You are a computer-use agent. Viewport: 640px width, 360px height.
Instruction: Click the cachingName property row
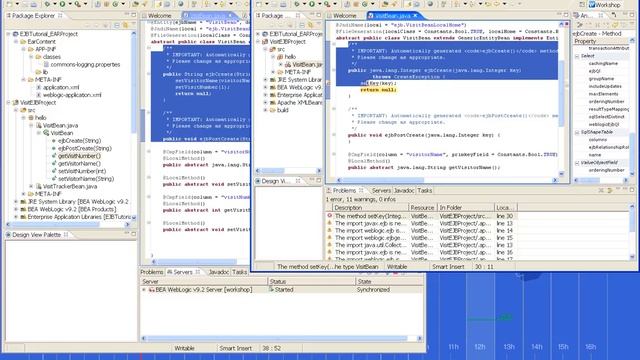pos(603,64)
